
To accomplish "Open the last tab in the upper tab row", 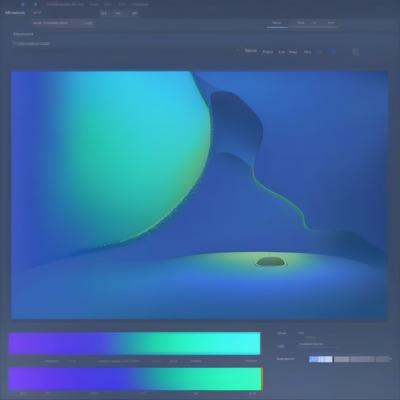I will 331,23.
